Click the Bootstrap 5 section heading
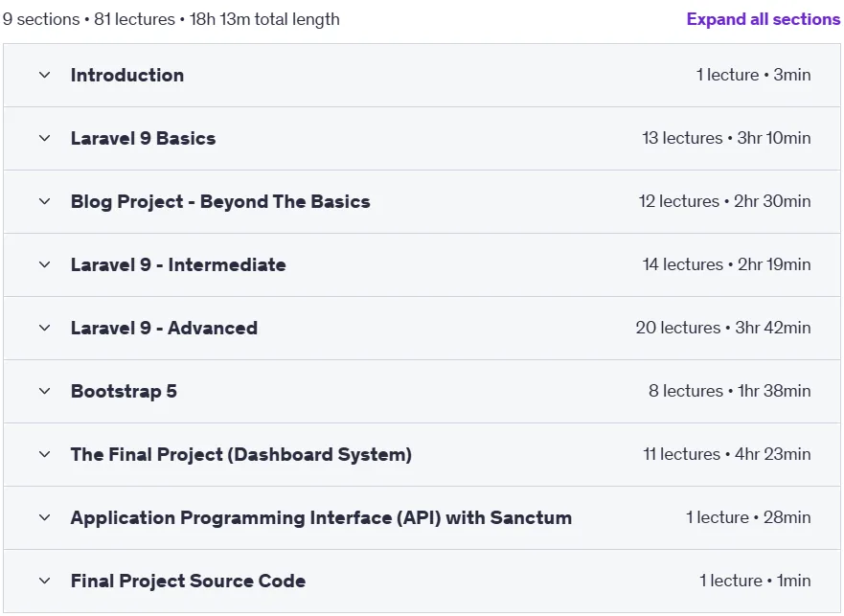 coord(124,392)
